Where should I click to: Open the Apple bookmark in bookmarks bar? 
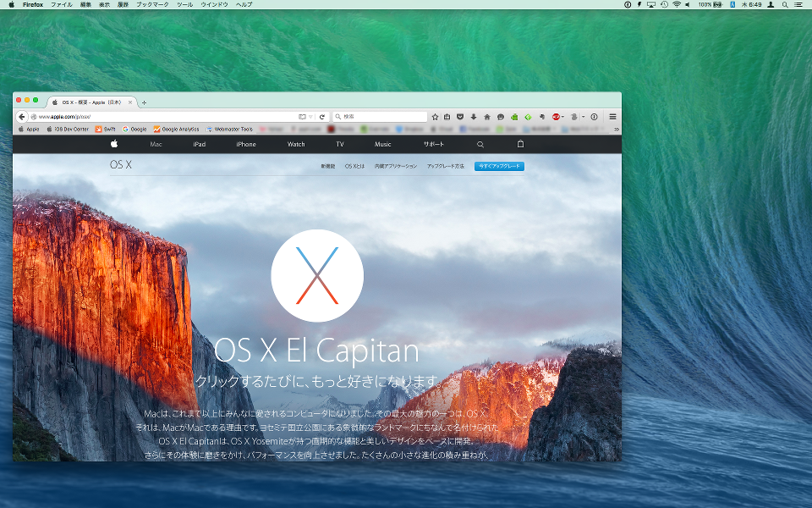29,129
